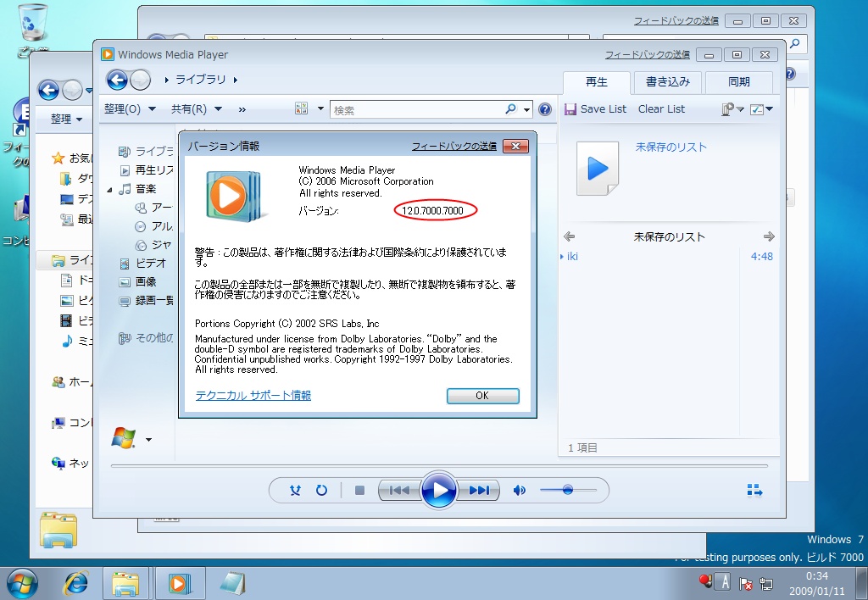Image resolution: width=868 pixels, height=600 pixels.
Task: Select the album item under 音楽
Action: click(x=154, y=225)
